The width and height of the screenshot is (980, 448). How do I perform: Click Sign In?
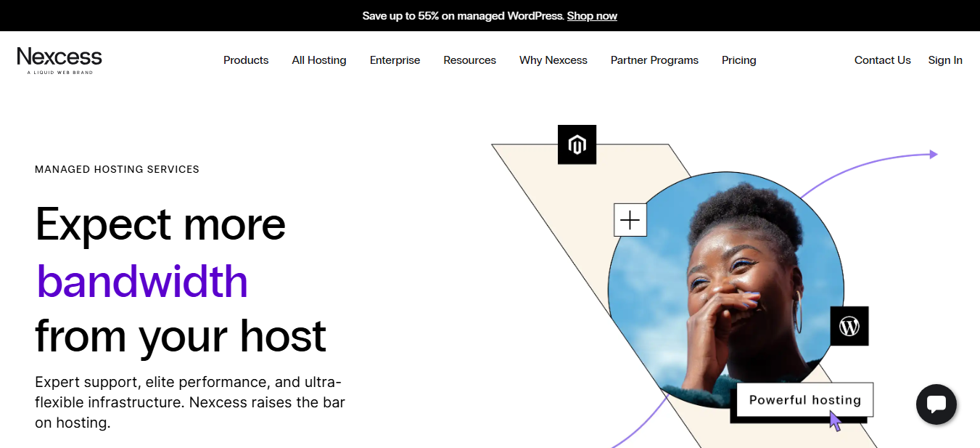[x=945, y=60]
